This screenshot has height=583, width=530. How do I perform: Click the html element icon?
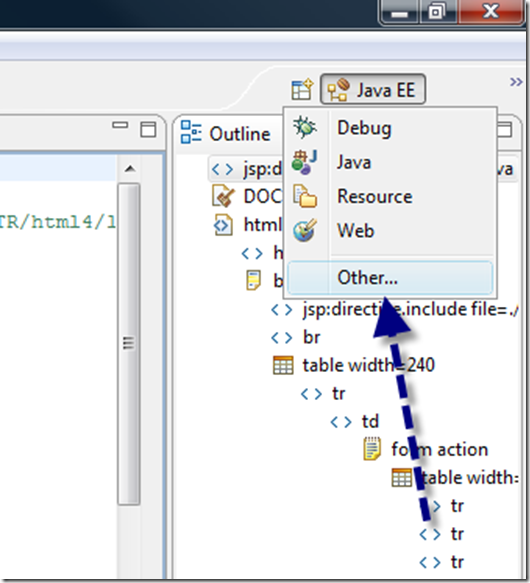click(x=223, y=225)
